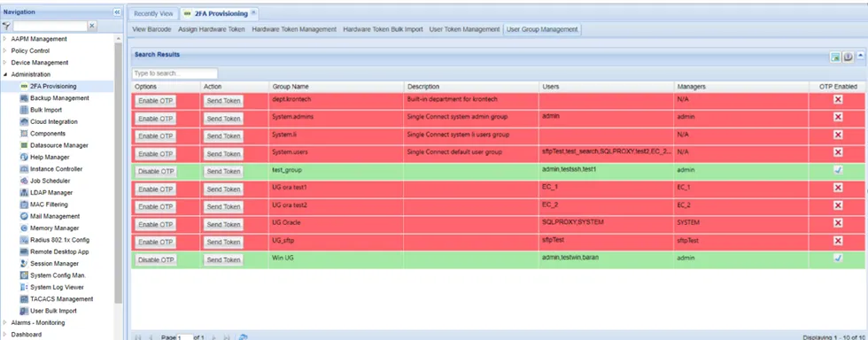Open the Assign Hardware Token tab
868x340 pixels.
pos(212,29)
